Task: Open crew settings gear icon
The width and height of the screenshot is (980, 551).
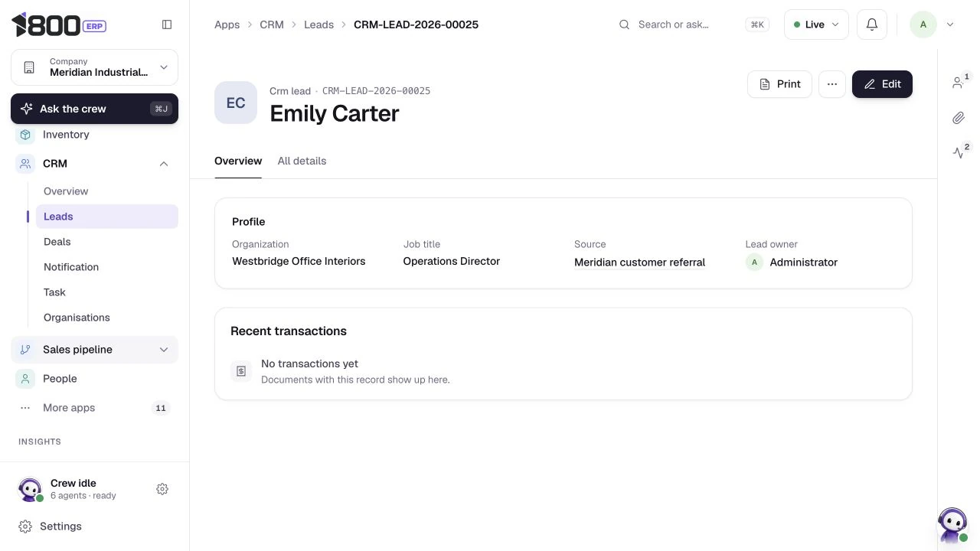Action: tap(162, 489)
